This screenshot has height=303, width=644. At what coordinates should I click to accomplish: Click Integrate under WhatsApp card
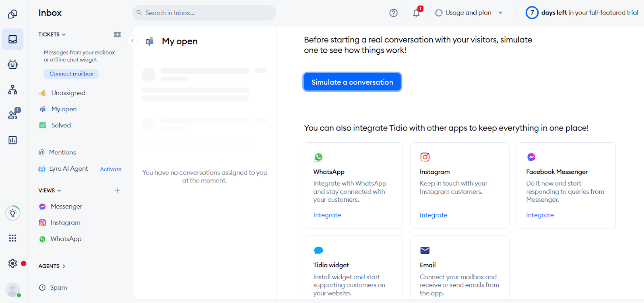327,215
